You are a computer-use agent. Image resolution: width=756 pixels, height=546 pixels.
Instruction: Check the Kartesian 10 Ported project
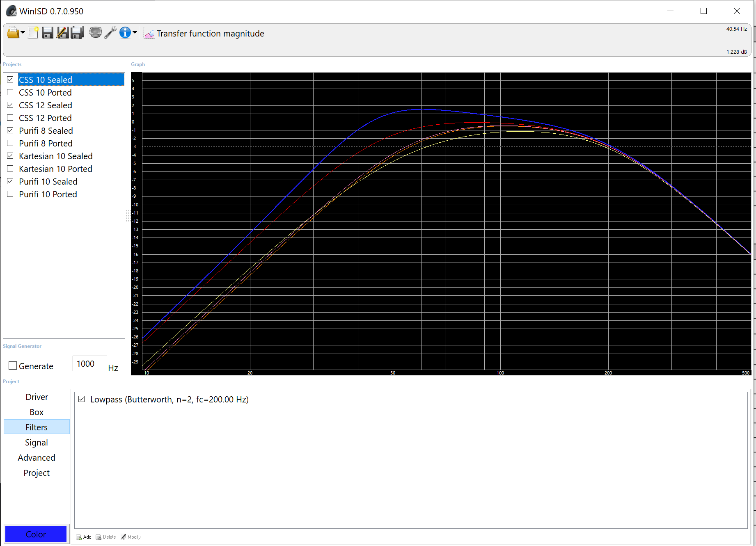(10, 169)
